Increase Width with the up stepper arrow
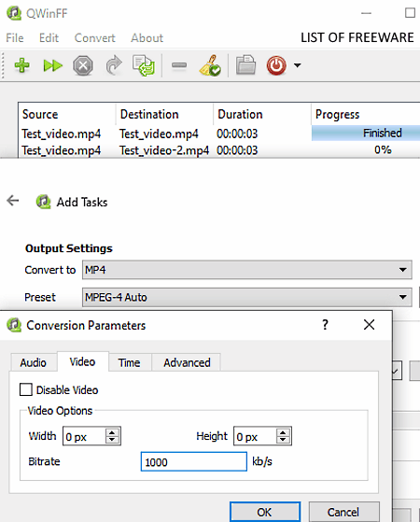 click(112, 432)
